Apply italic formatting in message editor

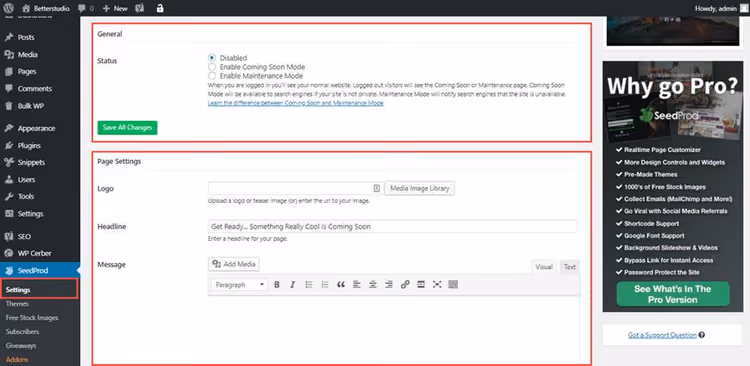click(x=293, y=285)
